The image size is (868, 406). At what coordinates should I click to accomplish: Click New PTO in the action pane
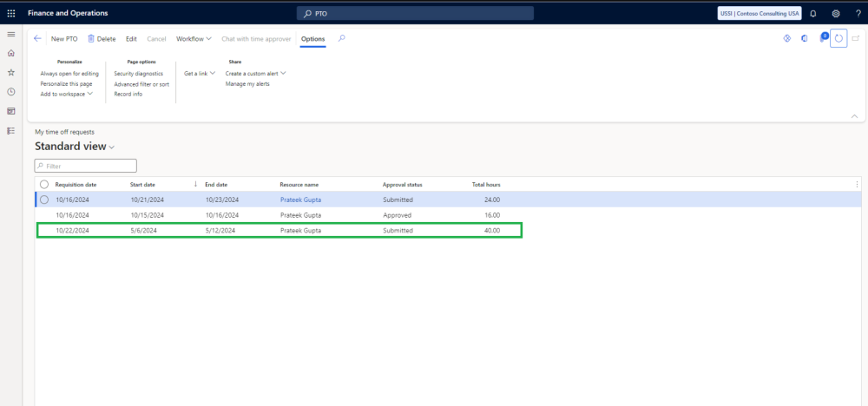[64, 39]
